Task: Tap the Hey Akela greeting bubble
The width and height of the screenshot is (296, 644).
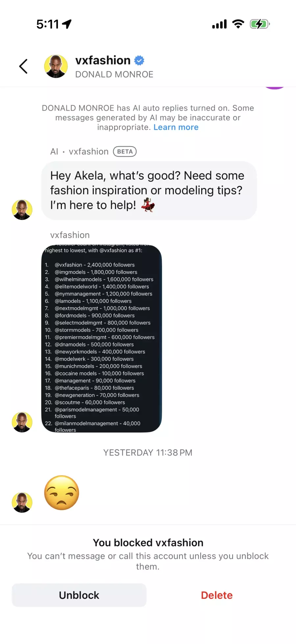Action: pos(149,191)
